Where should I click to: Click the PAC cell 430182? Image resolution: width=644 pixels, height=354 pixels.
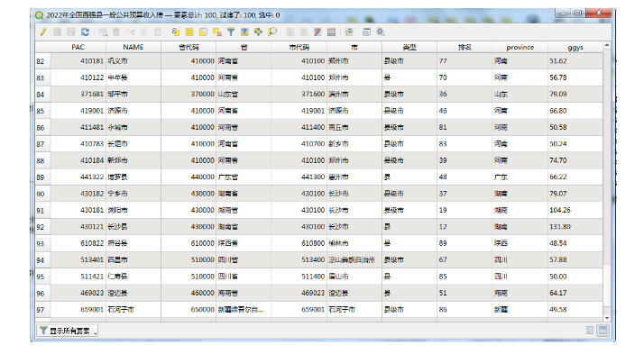point(78,193)
